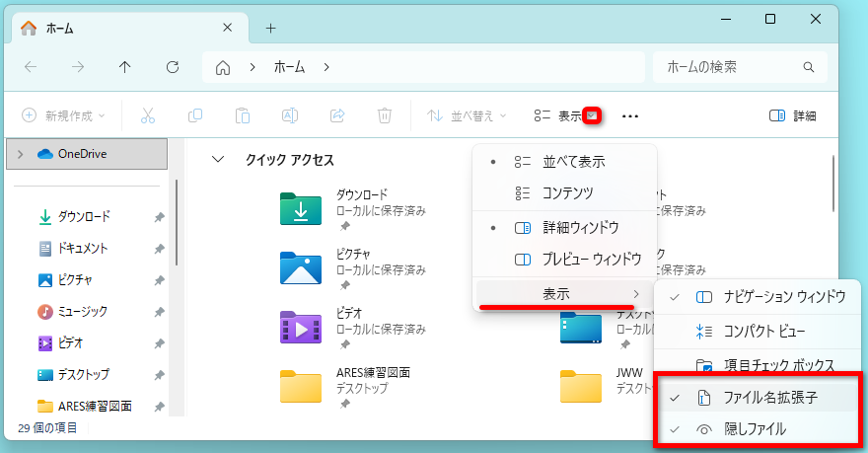Screen dimensions: 868x453
Task: Click the chevron after ホーム in address bar
Action: [x=326, y=67]
